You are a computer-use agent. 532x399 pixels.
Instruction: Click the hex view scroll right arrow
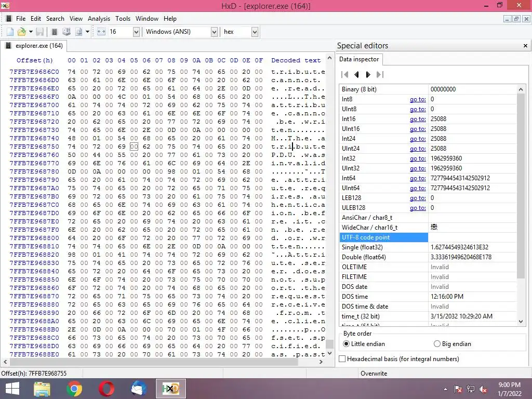(x=321, y=362)
